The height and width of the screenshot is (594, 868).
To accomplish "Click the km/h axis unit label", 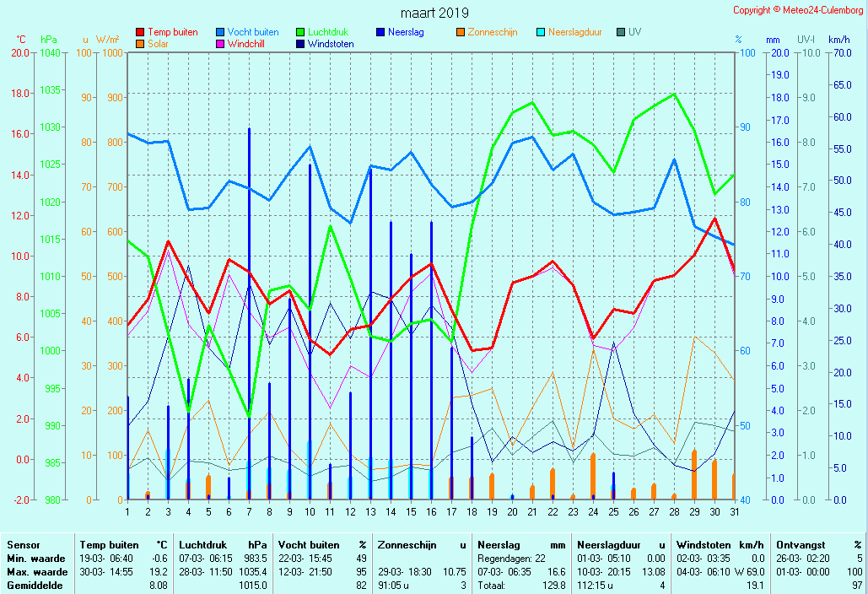I will [838, 40].
